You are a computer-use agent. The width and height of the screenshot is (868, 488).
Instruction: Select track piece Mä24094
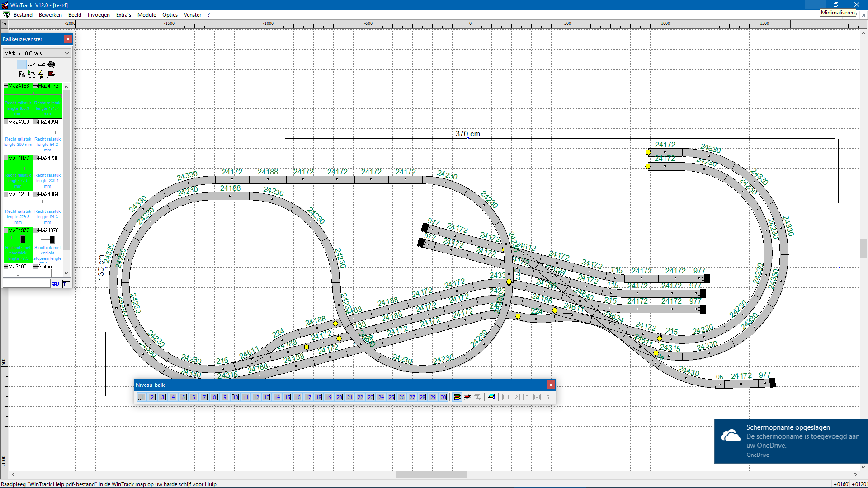47,136
